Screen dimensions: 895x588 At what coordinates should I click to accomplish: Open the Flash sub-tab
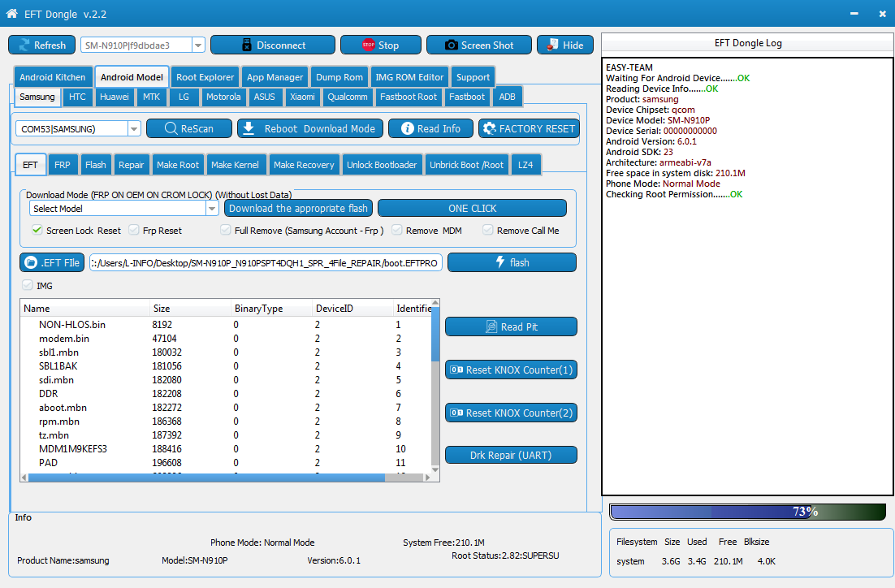[x=95, y=164]
